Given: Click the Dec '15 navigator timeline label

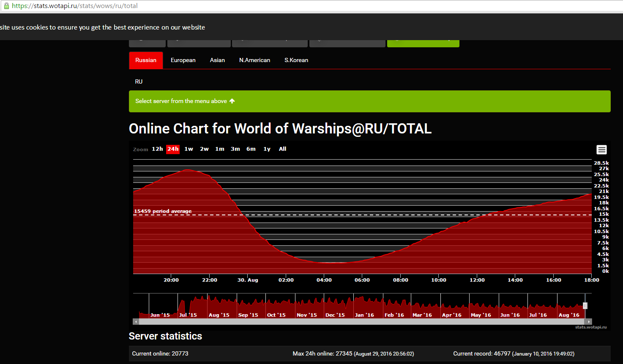Looking at the screenshot, I should [335, 315].
